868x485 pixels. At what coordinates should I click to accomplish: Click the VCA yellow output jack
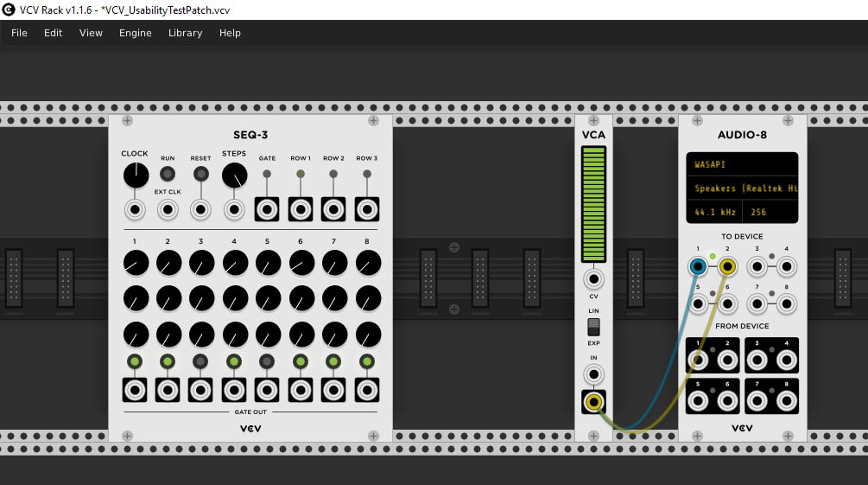click(x=593, y=402)
